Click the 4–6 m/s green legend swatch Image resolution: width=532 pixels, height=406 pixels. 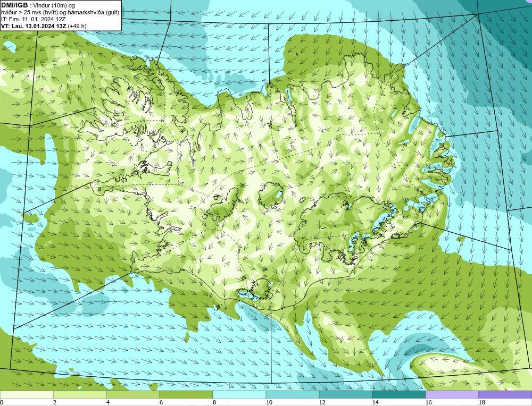pos(132,394)
